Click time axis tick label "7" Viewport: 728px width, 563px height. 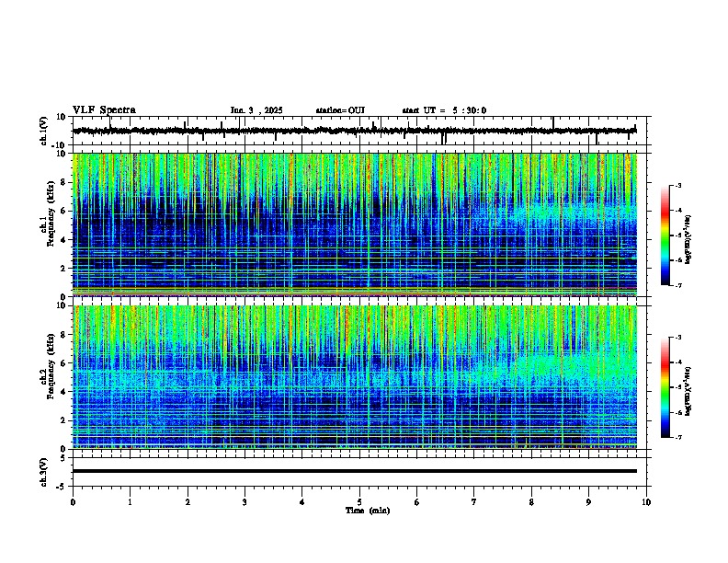[x=474, y=502]
